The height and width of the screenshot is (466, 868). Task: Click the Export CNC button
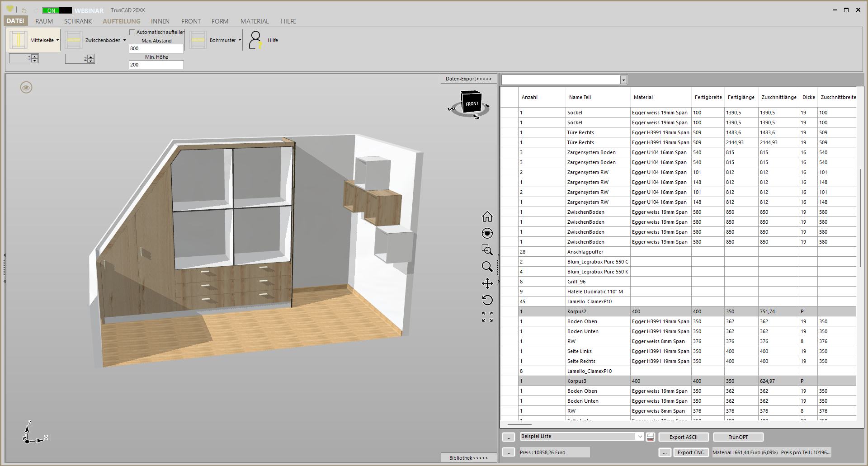[690, 452]
